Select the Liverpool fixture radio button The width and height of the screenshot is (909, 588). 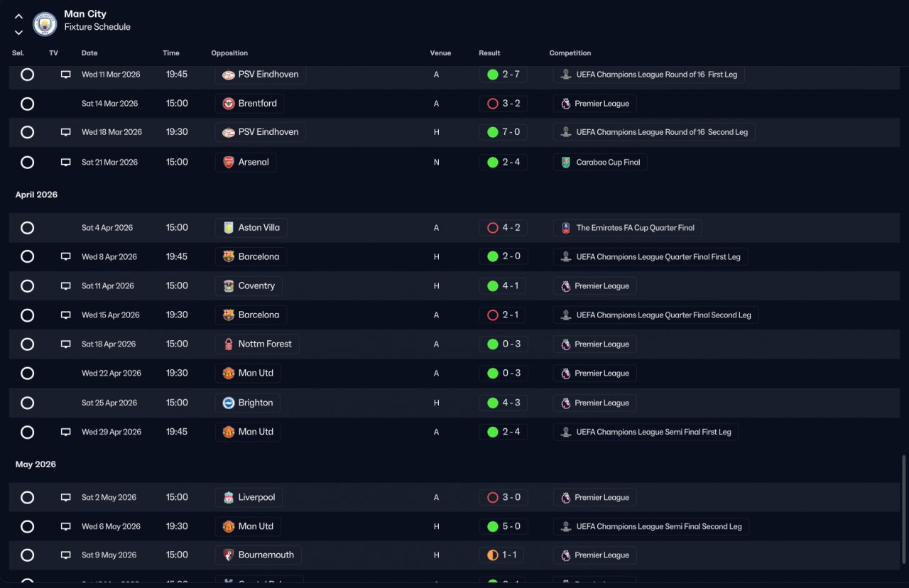27,498
